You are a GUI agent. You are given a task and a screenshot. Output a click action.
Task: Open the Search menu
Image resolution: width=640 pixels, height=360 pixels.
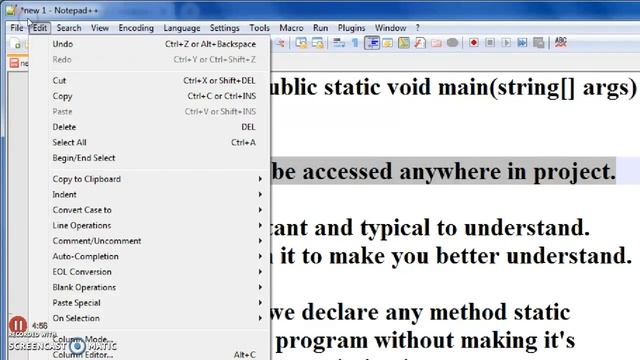[x=69, y=28]
